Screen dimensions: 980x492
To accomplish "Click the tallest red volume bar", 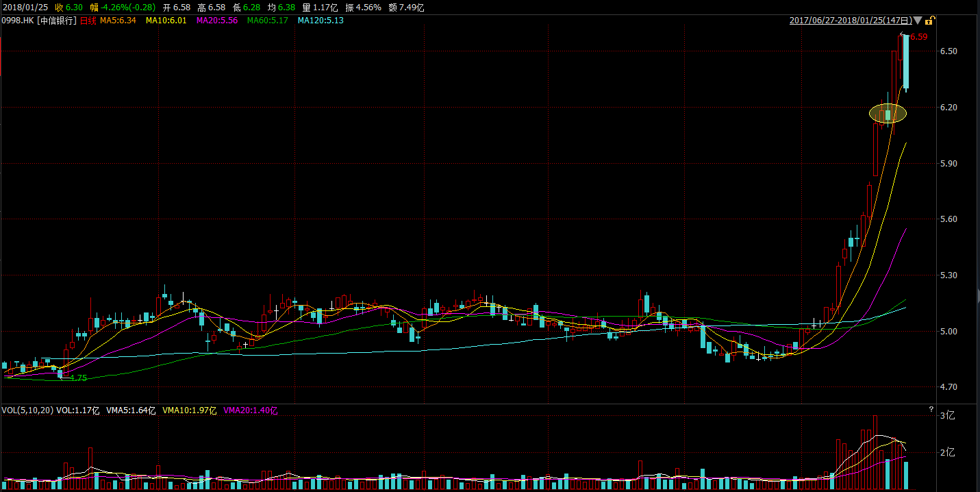I will pyautogui.click(x=875, y=452).
